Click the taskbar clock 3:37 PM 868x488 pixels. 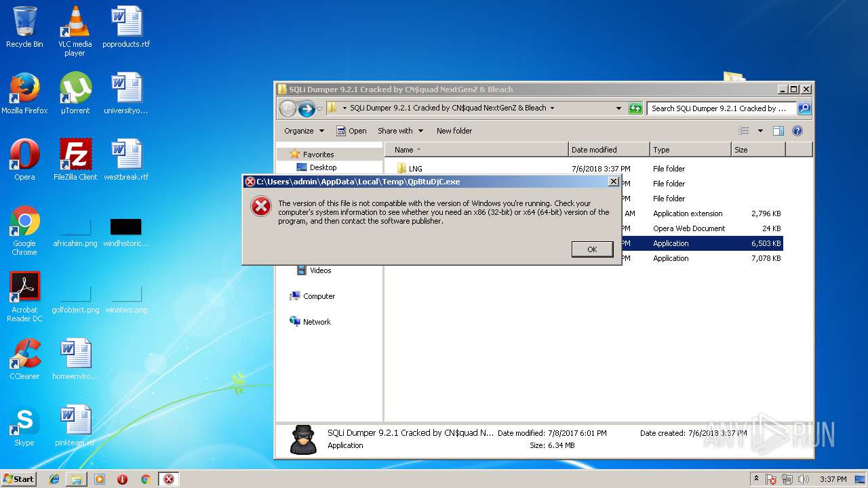click(833, 479)
